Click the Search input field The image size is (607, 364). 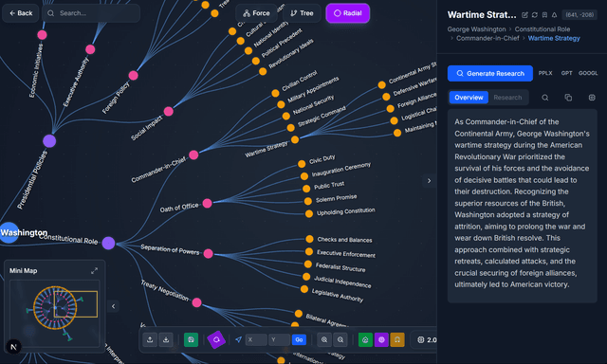pos(91,13)
